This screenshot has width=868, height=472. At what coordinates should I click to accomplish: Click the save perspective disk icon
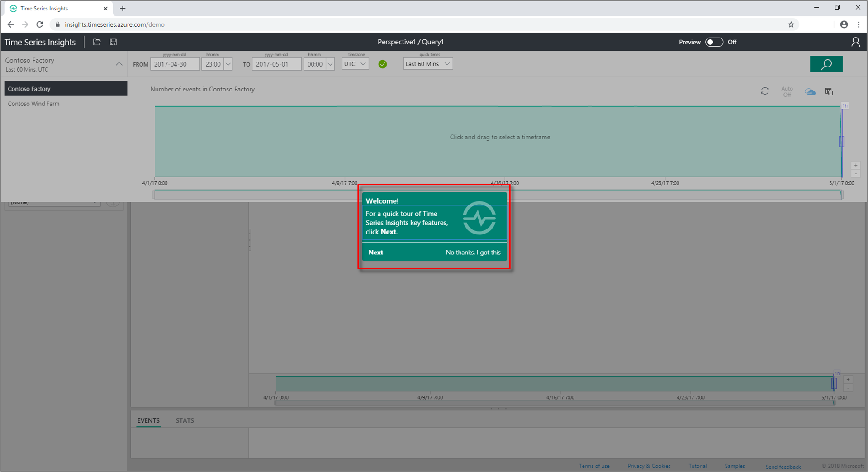pyautogui.click(x=114, y=42)
